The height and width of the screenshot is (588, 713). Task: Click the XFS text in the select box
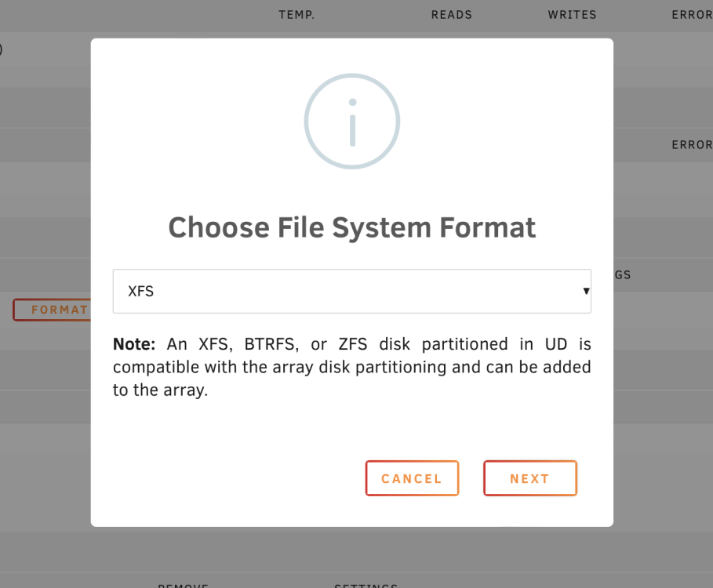coord(141,291)
